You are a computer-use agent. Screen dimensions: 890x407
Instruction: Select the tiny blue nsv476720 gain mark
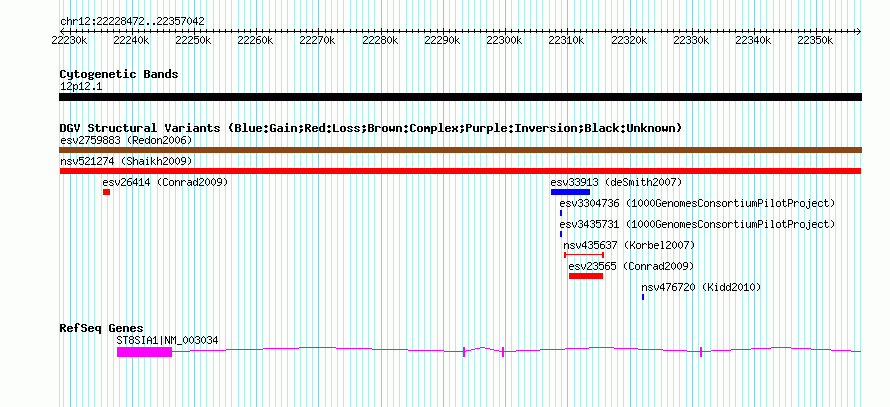pyautogui.click(x=643, y=297)
